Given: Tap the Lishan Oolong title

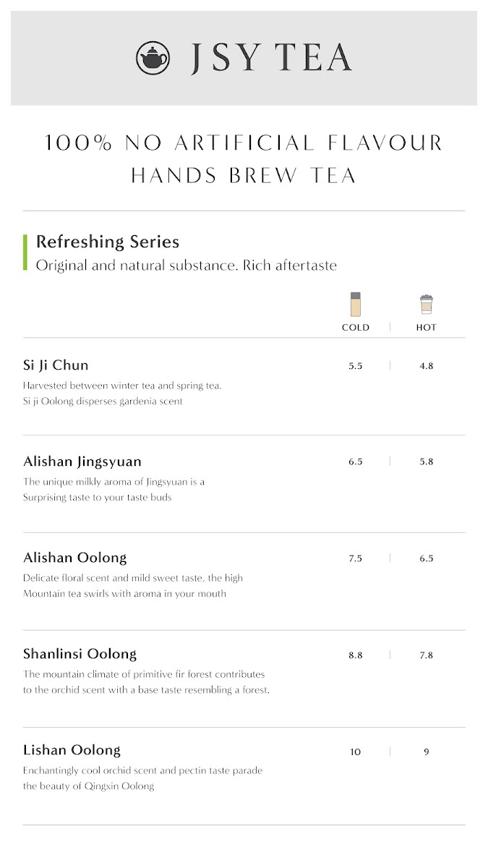Looking at the screenshot, I should (x=72, y=750).
